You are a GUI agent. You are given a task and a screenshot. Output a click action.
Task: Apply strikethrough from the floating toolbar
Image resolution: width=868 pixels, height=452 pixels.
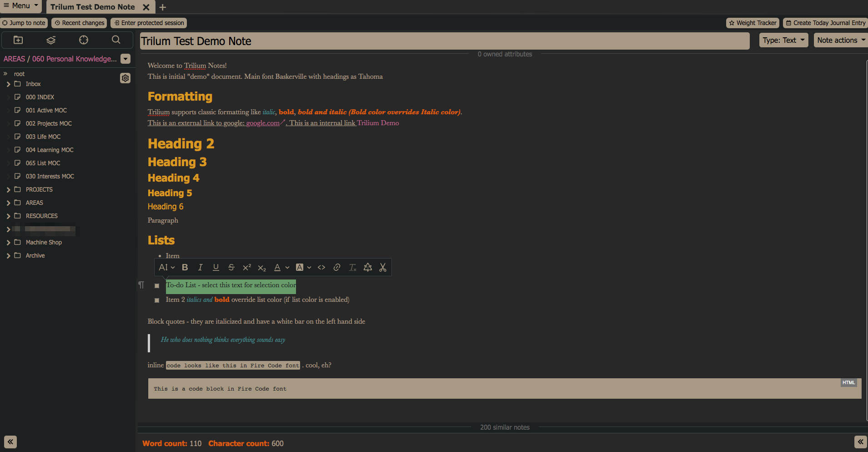click(231, 268)
